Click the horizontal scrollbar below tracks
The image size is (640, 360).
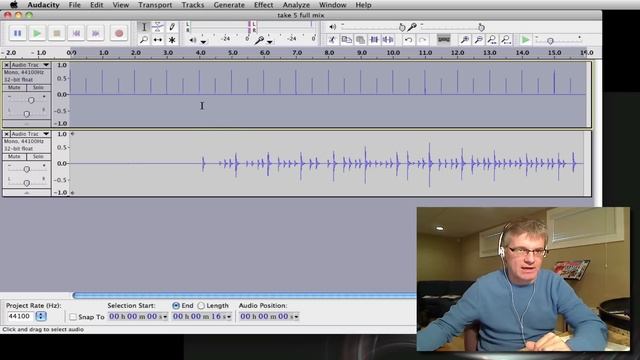pos(244,295)
